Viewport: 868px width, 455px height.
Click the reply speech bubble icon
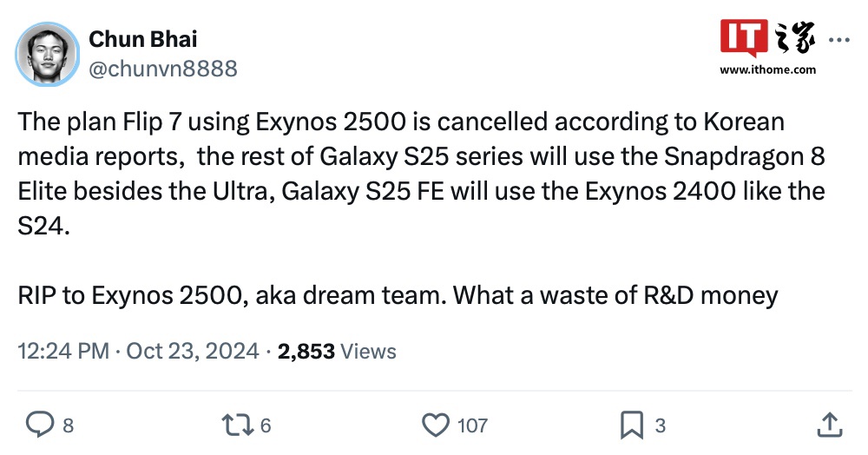41,425
